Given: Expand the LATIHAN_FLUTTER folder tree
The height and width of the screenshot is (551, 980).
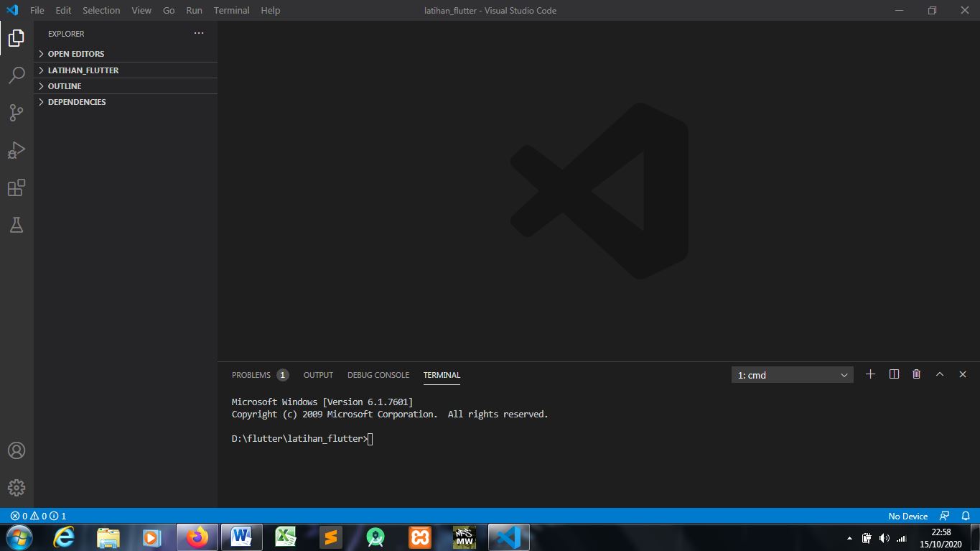Looking at the screenshot, I should (x=83, y=70).
